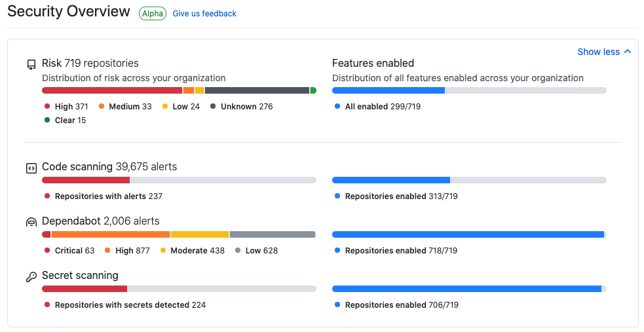Click the Alpha badge label

(x=153, y=14)
